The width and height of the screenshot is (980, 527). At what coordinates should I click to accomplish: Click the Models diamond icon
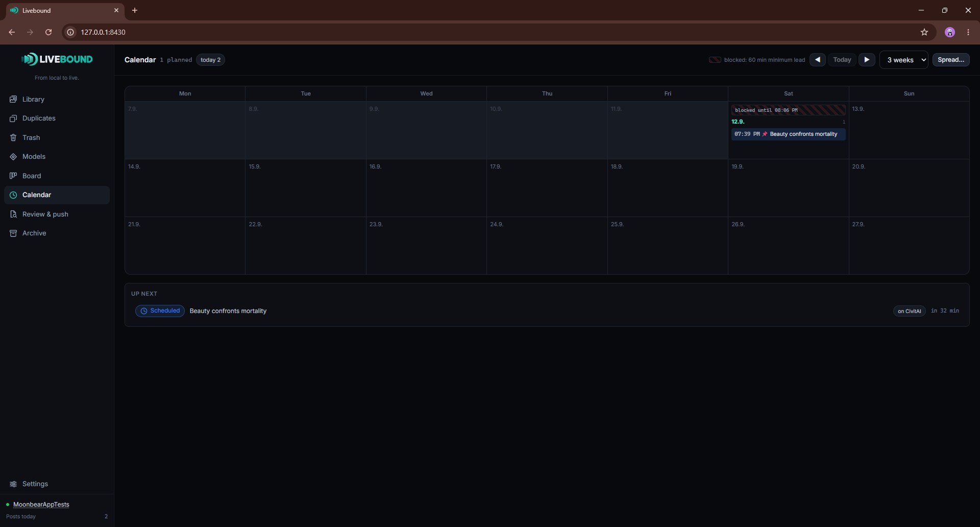coord(13,157)
